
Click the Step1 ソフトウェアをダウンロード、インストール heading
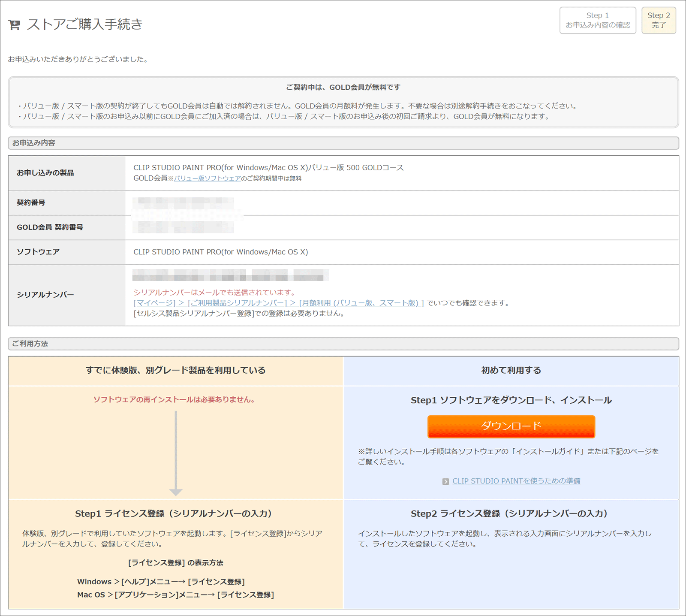pos(511,400)
